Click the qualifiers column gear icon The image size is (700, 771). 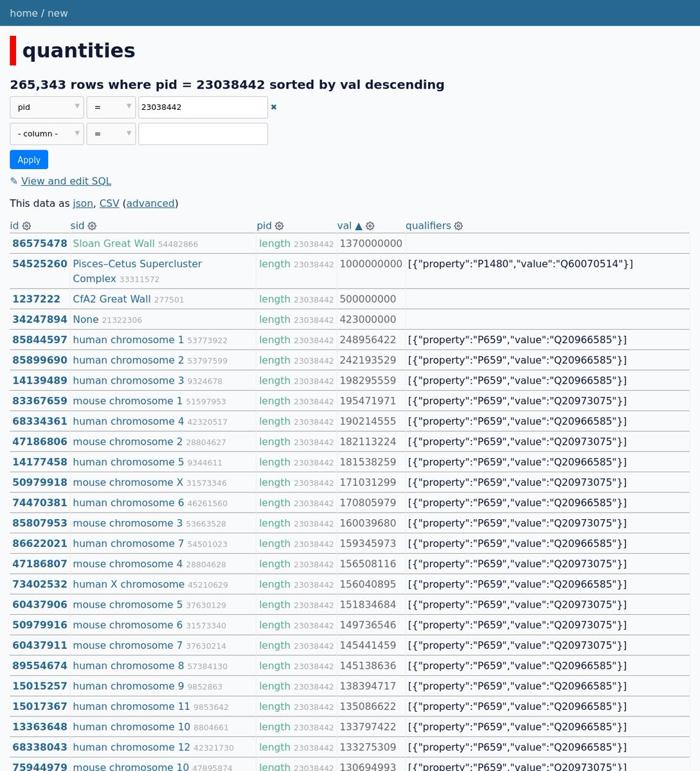(458, 226)
